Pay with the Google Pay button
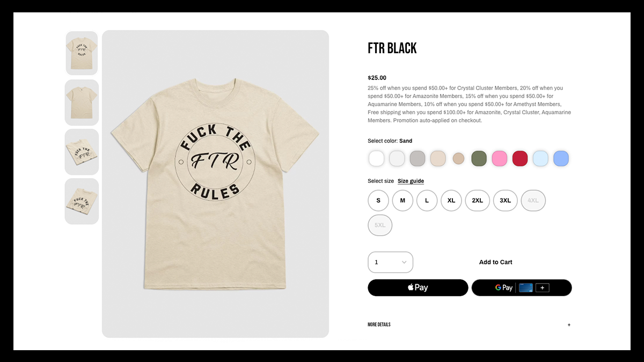Screen dimensions: 644x362 522,287
